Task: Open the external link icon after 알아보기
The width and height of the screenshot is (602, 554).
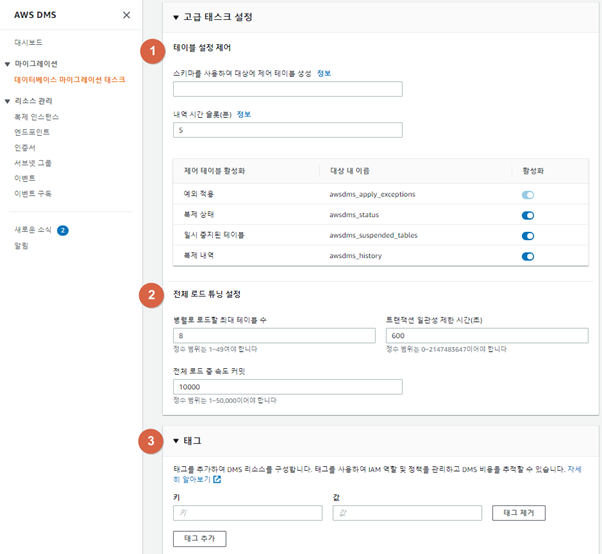Action: (217, 479)
